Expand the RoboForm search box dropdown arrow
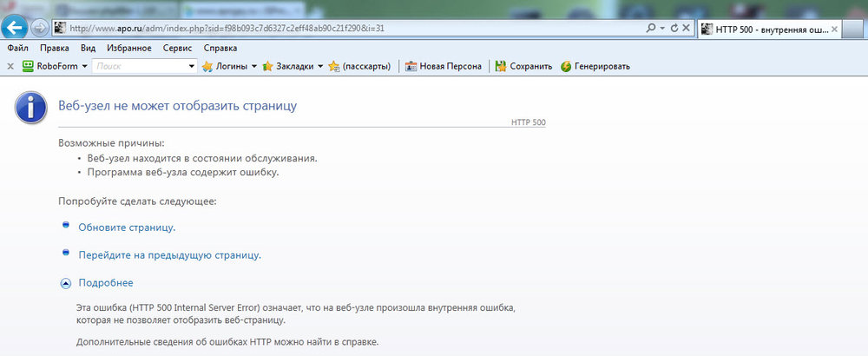868x356 pixels. pyautogui.click(x=192, y=66)
